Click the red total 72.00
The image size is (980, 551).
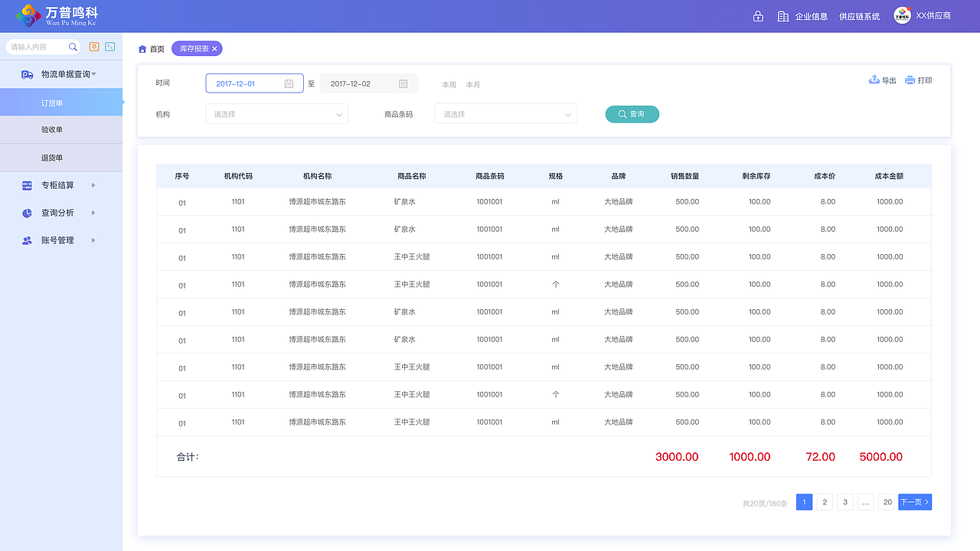tap(821, 457)
